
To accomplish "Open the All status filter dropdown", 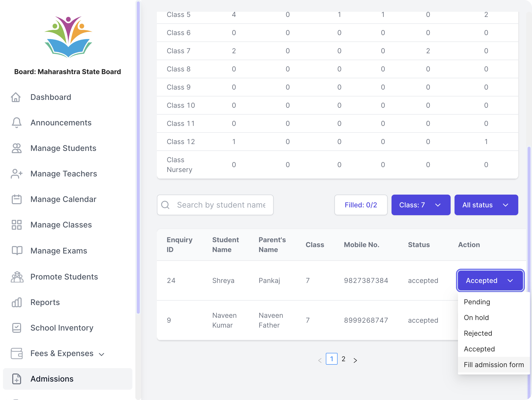I will pos(486,205).
